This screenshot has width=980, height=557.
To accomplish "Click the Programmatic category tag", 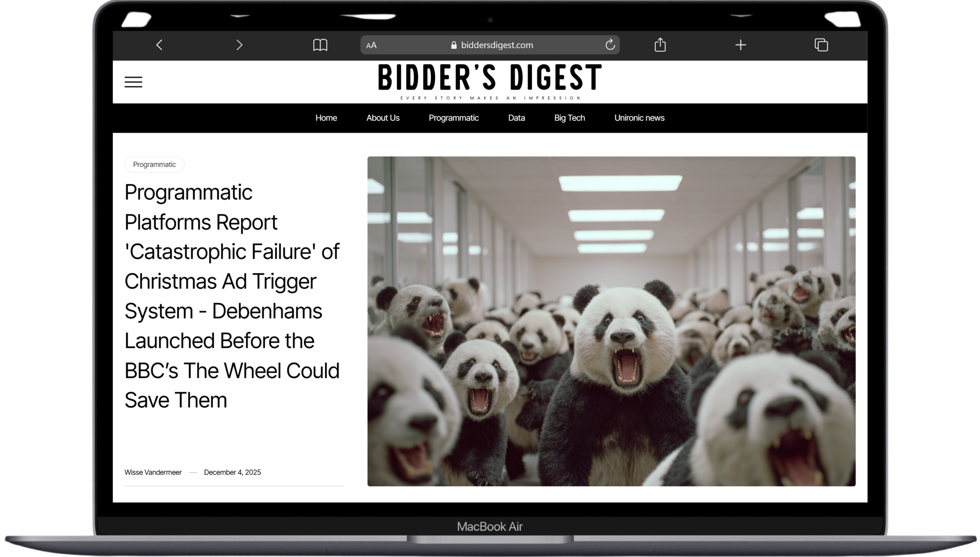I will pos(154,164).
